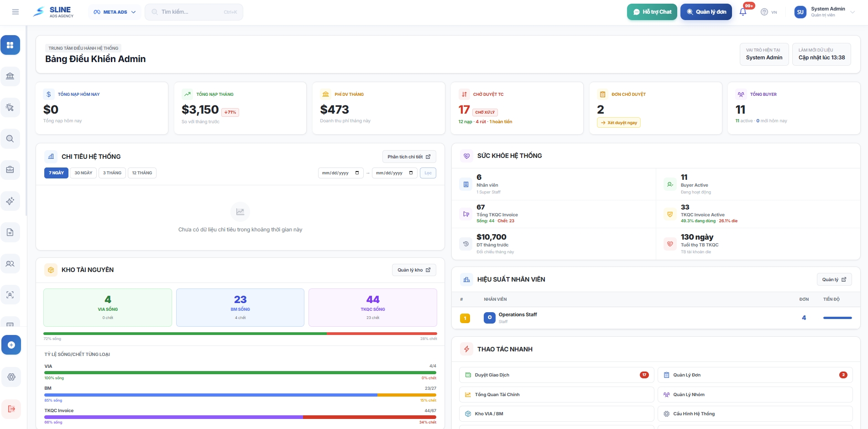Viewport: 868px width, 429px height.
Task: Click Xét duyệt ngay button
Action: (x=618, y=123)
